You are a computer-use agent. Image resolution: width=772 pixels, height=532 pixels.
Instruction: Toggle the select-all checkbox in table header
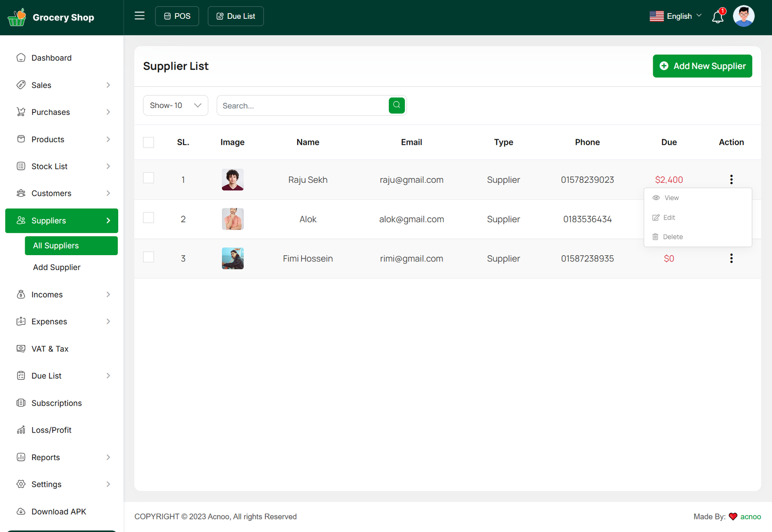pyautogui.click(x=149, y=142)
